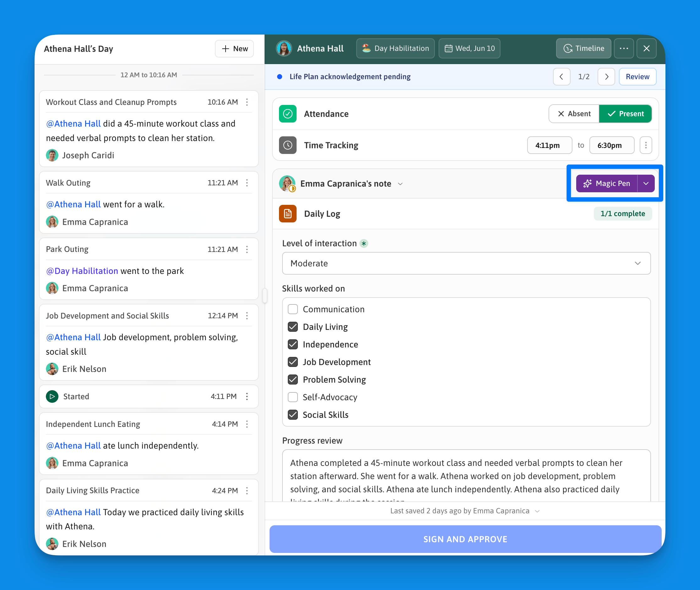Click Joseph Caridi's avatar

[52, 155]
